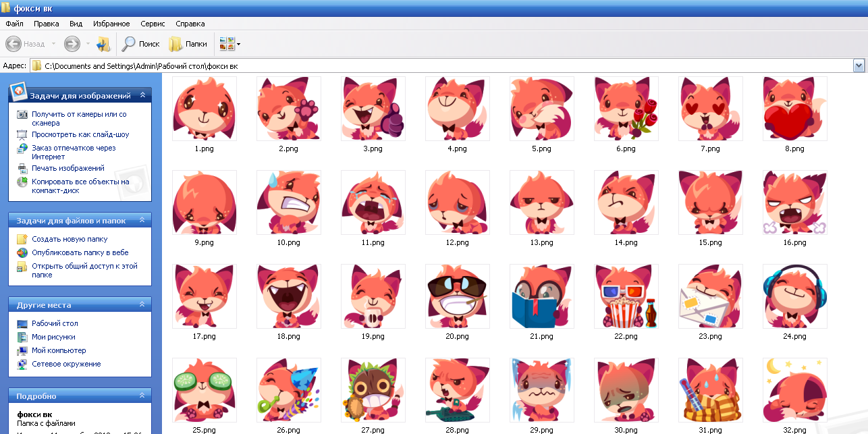Collapse the image tasks (Задачи для изображений) panel
Image resolution: width=868 pixels, height=434 pixels.
(x=142, y=95)
